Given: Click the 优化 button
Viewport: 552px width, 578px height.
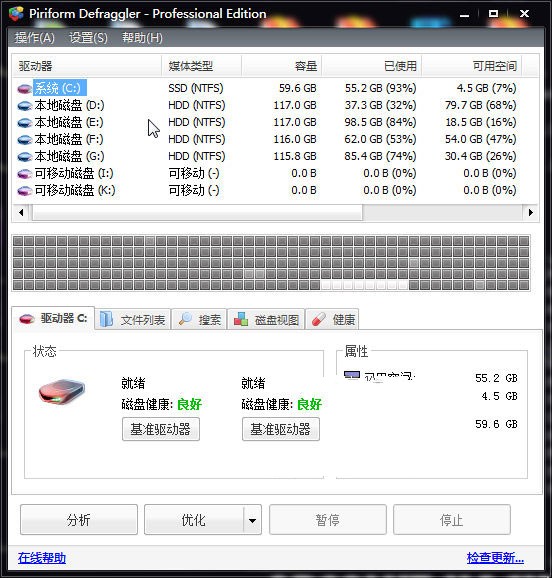Looking at the screenshot, I should 194,520.
